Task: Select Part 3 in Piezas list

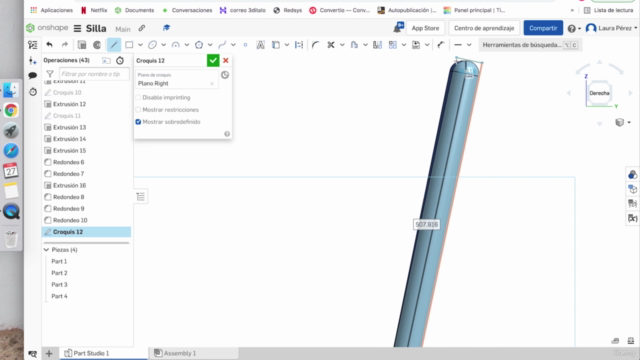Action: point(59,284)
